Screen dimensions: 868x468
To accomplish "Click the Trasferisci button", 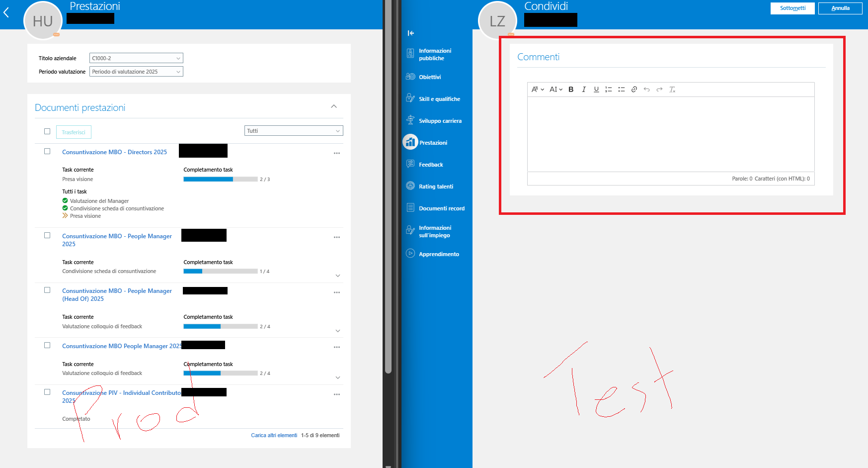I will click(x=74, y=132).
